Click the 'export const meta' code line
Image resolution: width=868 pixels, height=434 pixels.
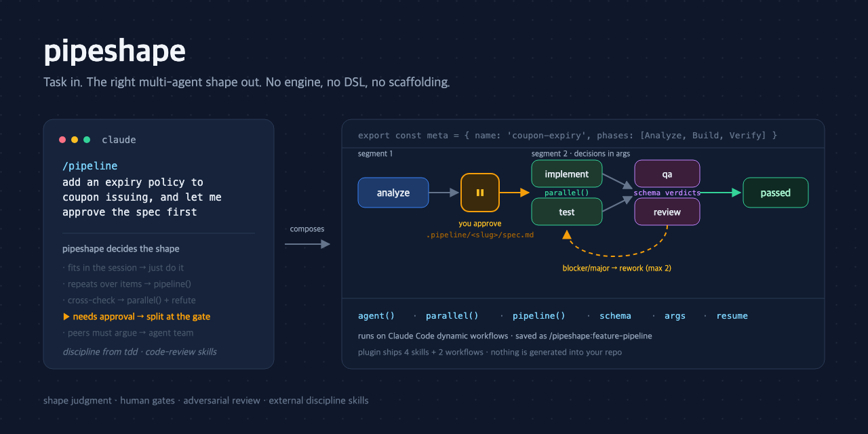click(568, 136)
